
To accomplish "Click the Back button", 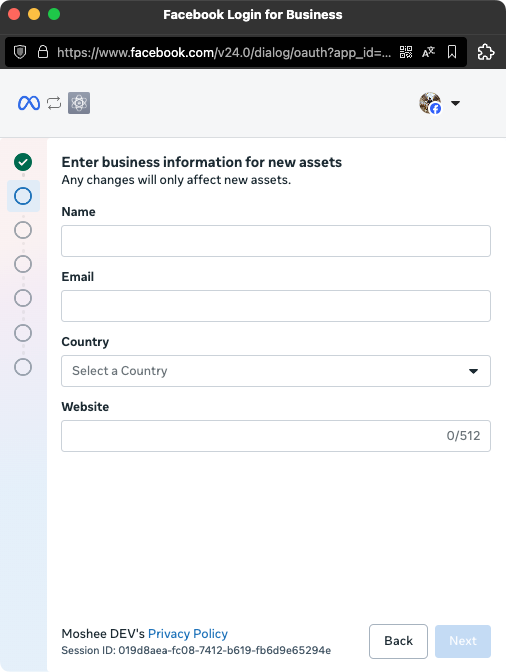I will pyautogui.click(x=398, y=641).
